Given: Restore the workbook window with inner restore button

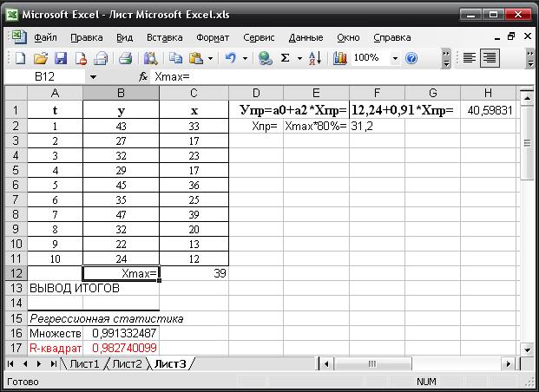Looking at the screenshot, I should pos(511,36).
